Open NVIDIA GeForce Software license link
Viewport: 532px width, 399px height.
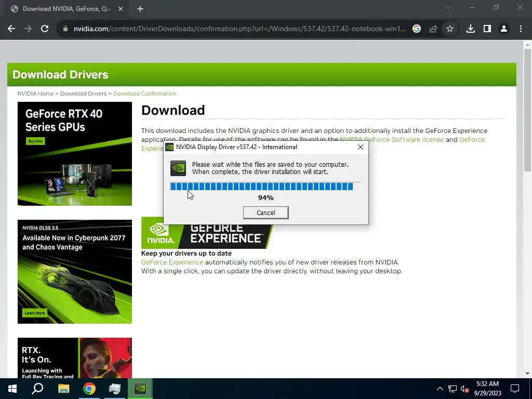[392, 139]
